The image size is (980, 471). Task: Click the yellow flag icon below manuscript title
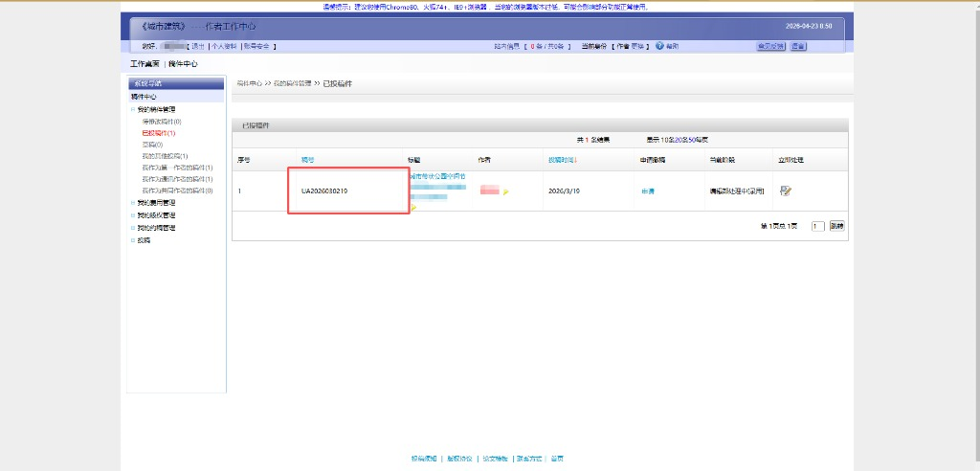413,207
